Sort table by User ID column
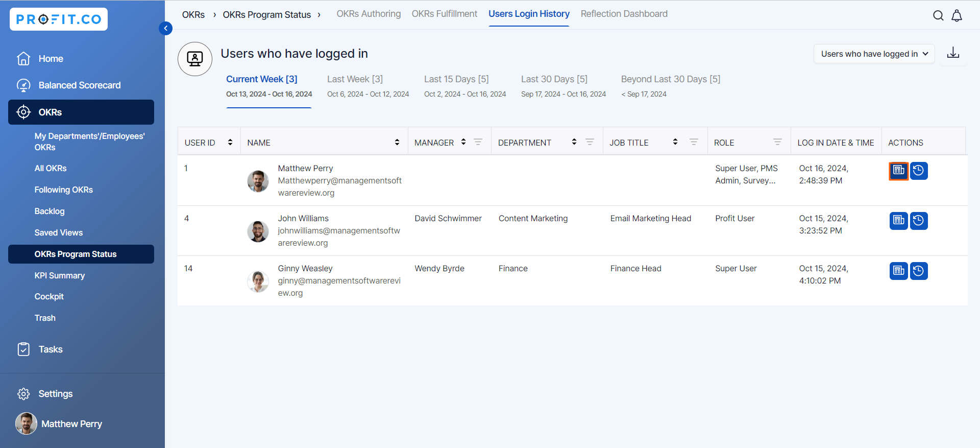Viewport: 980px width, 448px height. [230, 142]
